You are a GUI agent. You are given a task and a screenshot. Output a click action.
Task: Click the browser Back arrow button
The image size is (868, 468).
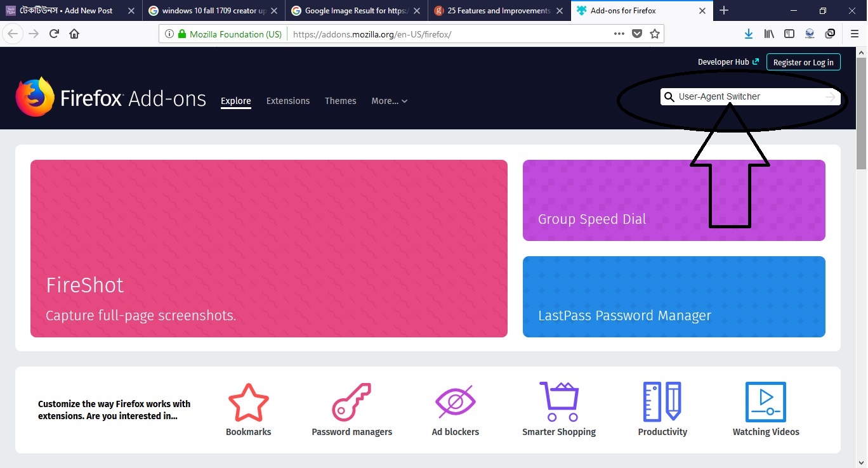click(13, 34)
